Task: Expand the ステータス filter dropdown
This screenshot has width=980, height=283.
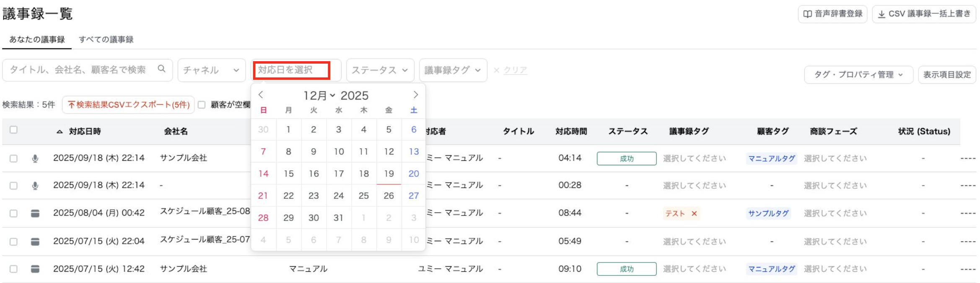Action: point(380,70)
